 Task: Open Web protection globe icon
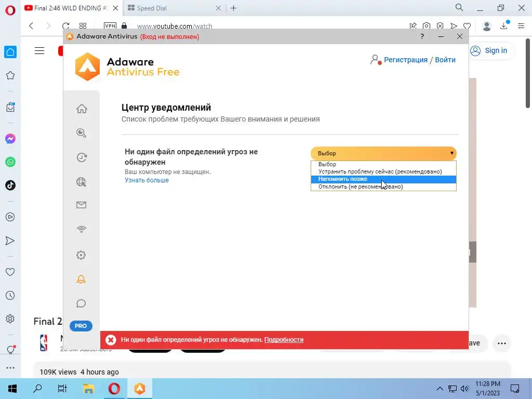[81, 182]
